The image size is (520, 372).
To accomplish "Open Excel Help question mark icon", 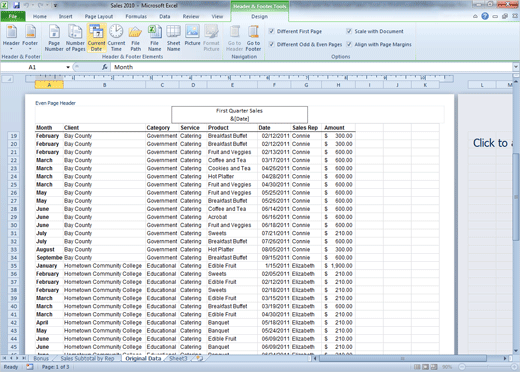I will [485, 16].
